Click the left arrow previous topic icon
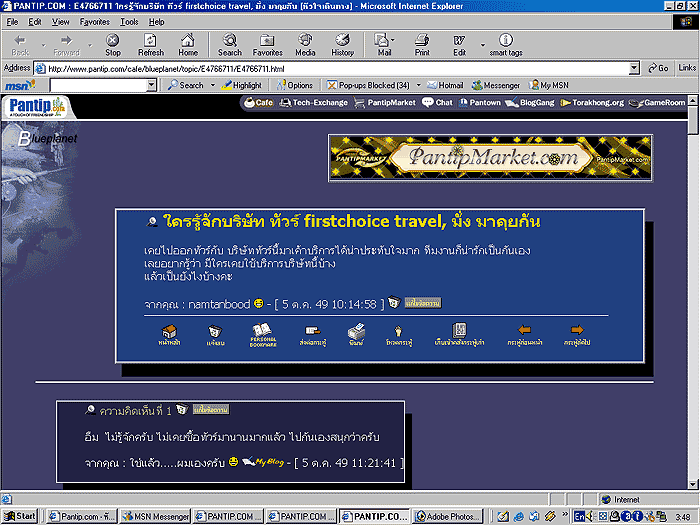The height and width of the screenshot is (525, 700). 525,335
